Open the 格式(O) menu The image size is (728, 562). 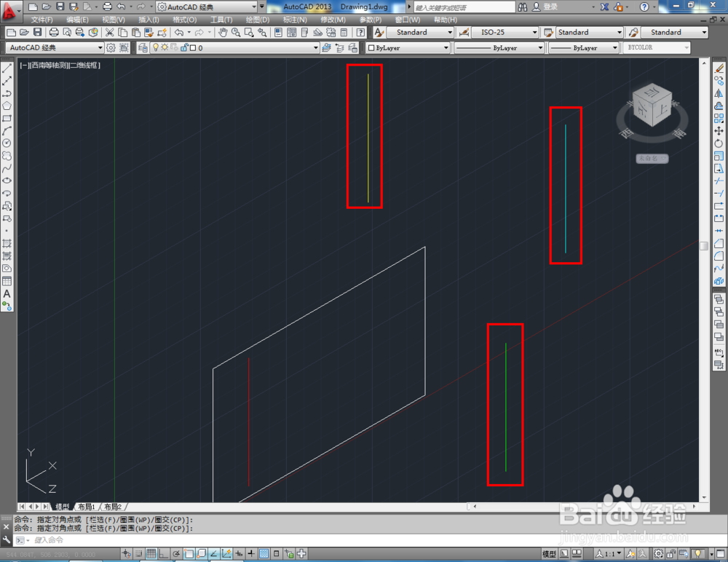click(x=185, y=20)
